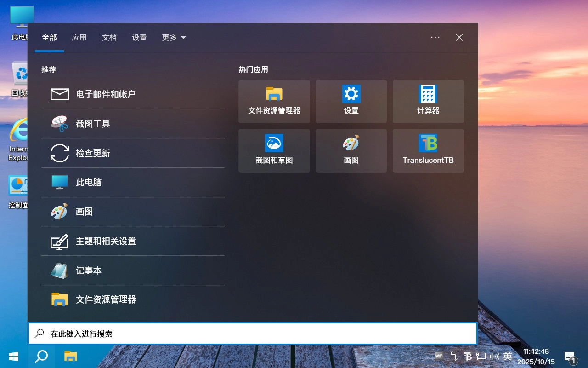Image resolution: width=588 pixels, height=368 pixels.
Task: Click the 在此键入进行搜索 input box
Action: [253, 333]
